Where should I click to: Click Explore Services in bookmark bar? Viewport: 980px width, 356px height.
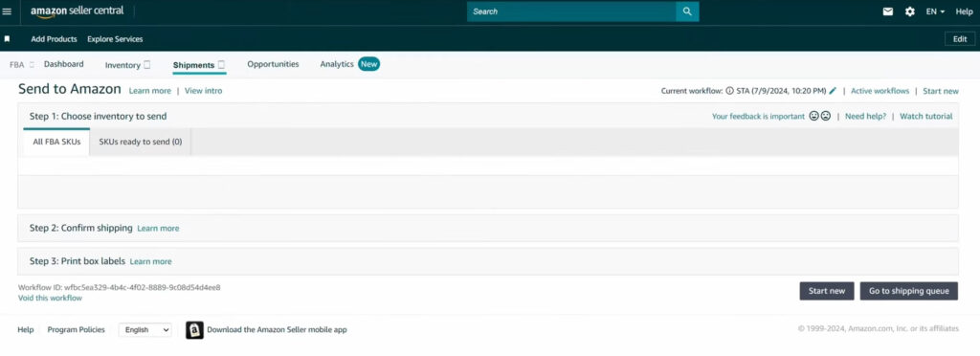click(115, 38)
